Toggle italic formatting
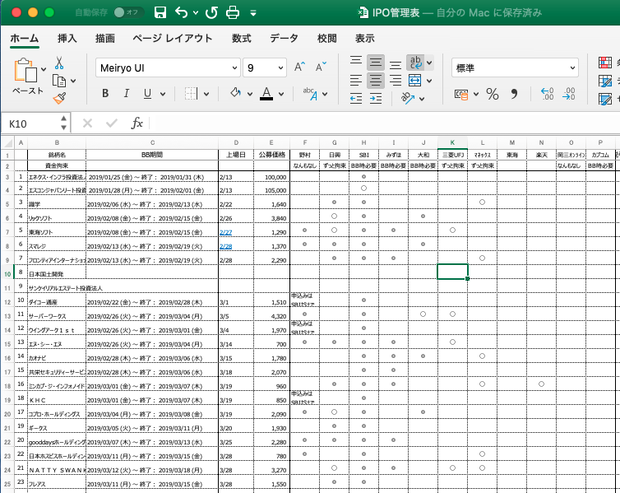This screenshot has width=620, height=493. [126, 93]
